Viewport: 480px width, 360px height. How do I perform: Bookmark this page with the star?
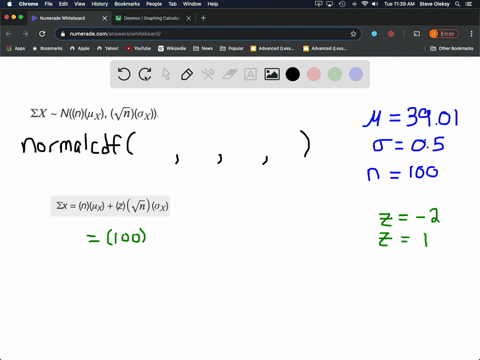(x=353, y=34)
